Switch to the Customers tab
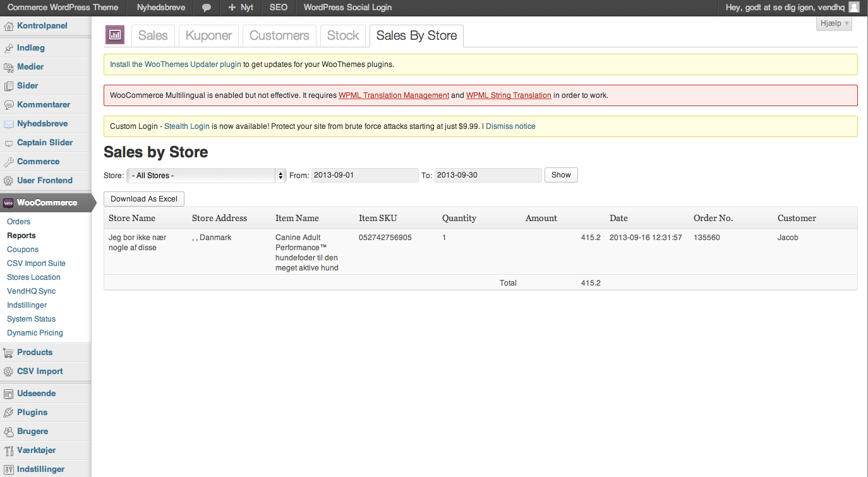 (279, 36)
